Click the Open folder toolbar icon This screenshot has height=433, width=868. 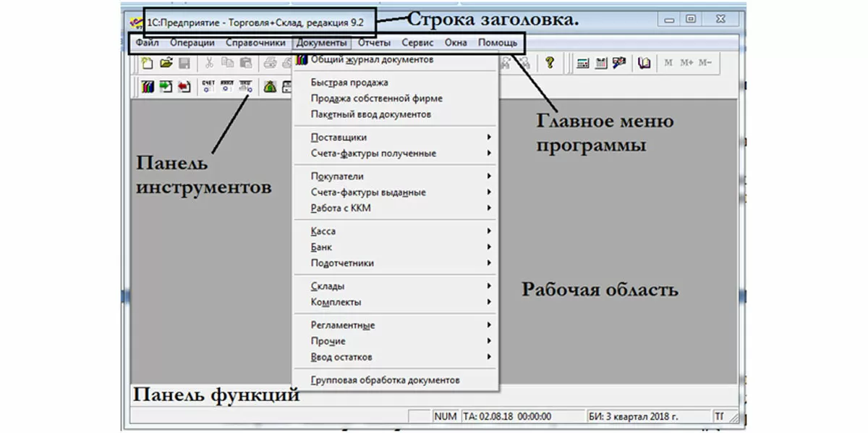coord(166,63)
